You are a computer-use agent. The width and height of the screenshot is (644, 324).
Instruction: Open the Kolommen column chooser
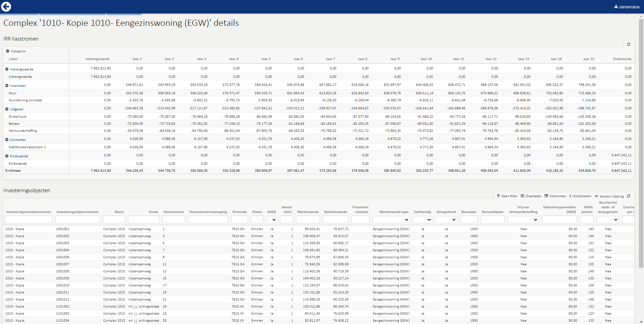point(555,196)
